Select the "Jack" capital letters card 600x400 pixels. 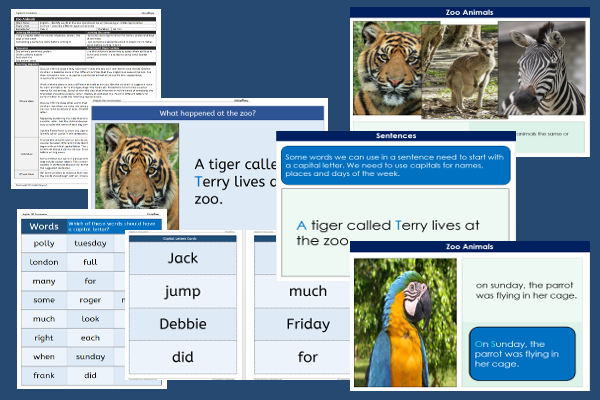183,258
